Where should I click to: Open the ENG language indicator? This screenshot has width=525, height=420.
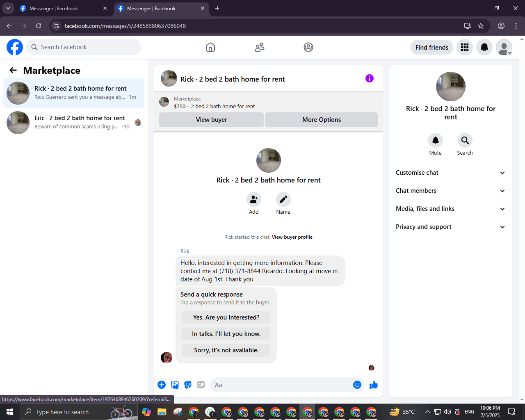click(x=470, y=412)
